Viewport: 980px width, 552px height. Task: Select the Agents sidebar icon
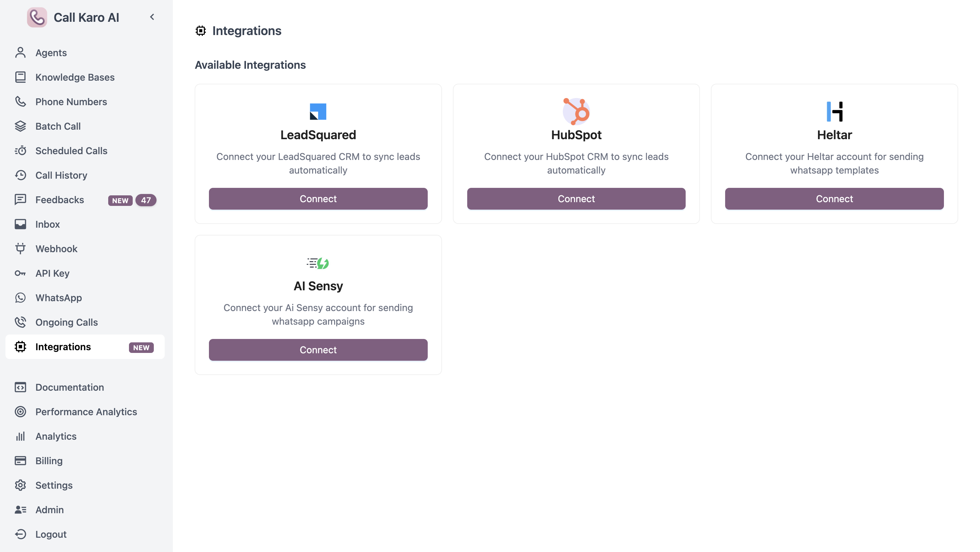[20, 52]
